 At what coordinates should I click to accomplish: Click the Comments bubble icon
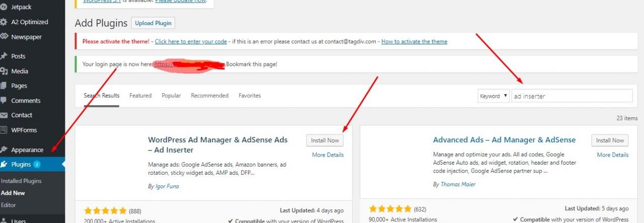4,100
